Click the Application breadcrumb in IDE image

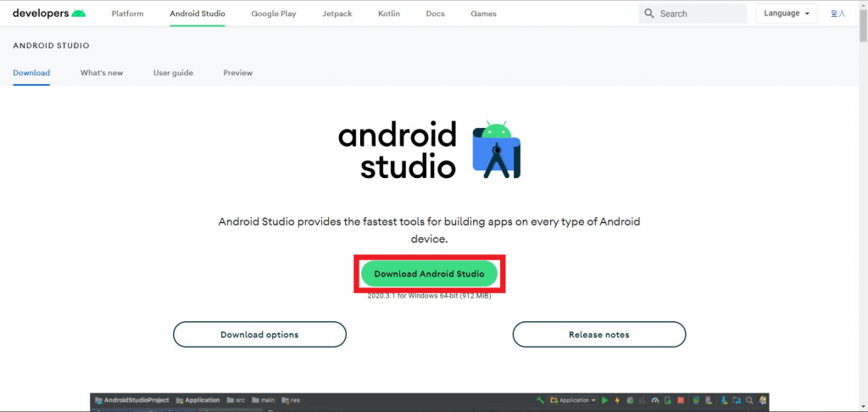pos(198,400)
